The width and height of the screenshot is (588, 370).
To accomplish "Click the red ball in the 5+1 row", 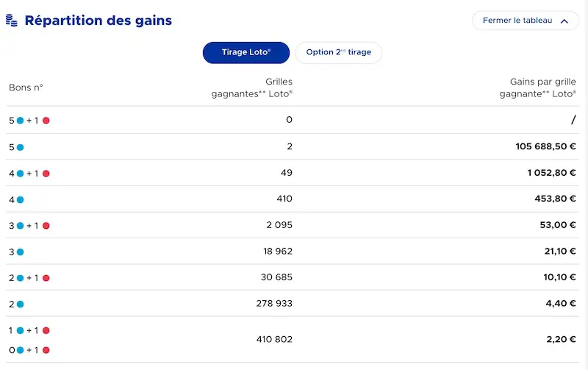I will point(46,121).
